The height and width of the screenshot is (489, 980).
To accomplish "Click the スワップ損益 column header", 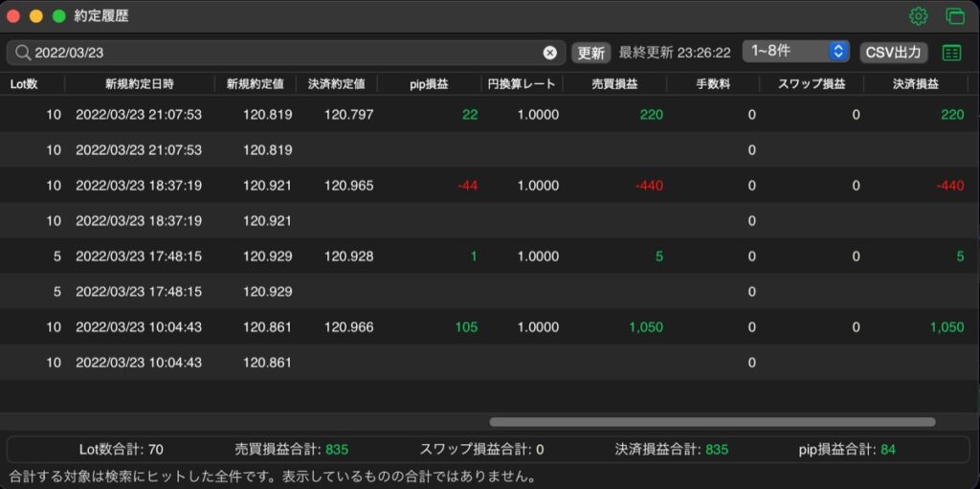I will [812, 84].
